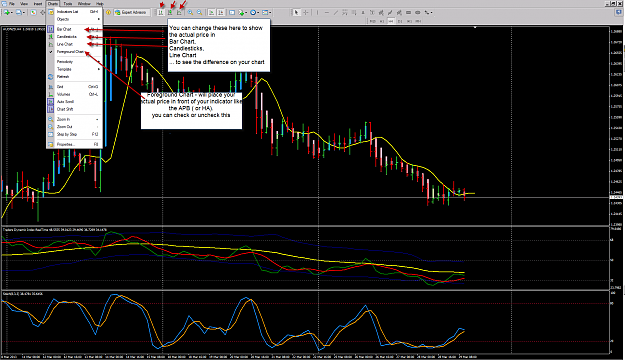Screen dimensions: 625x360
Task: Open the Templates dropdown arrow in toolbar
Action: click(x=270, y=13)
